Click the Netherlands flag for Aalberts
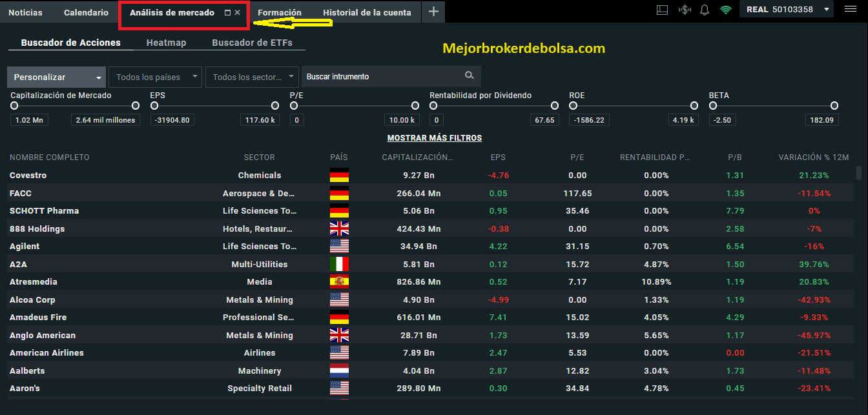The height and width of the screenshot is (415, 868). point(339,370)
